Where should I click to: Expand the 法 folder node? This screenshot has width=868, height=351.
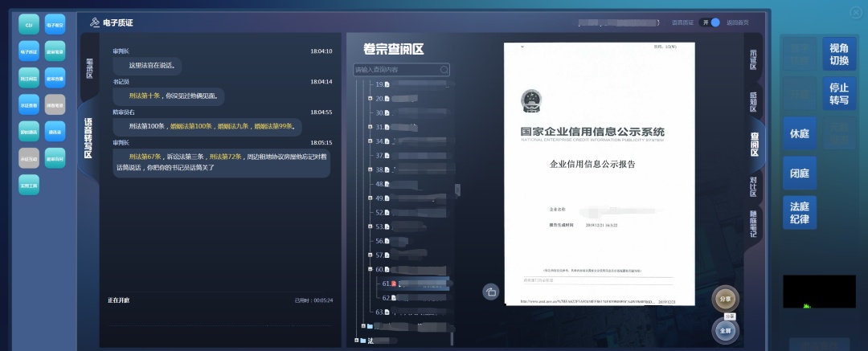click(357, 341)
